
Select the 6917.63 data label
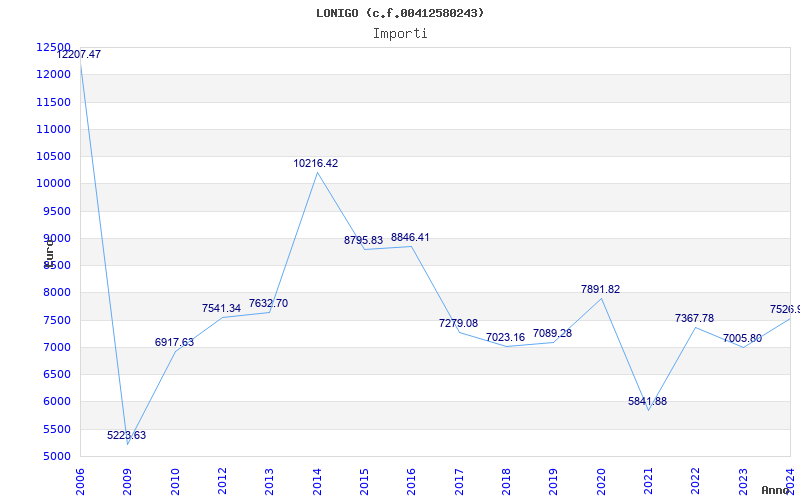[x=174, y=342]
